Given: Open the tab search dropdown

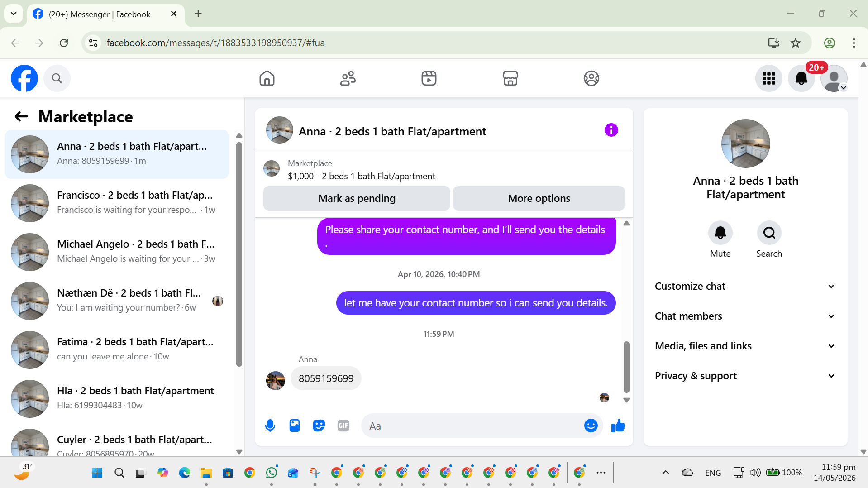Looking at the screenshot, I should tap(14, 14).
